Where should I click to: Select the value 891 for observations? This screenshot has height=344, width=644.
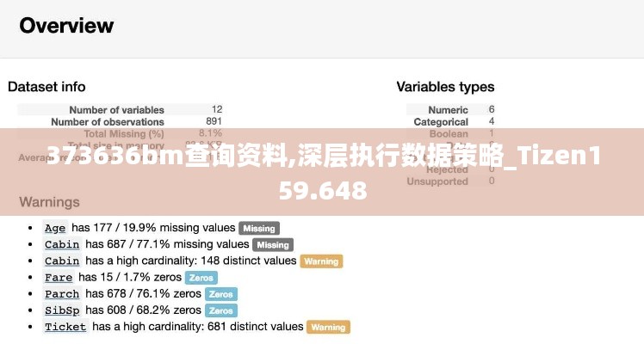(x=214, y=121)
